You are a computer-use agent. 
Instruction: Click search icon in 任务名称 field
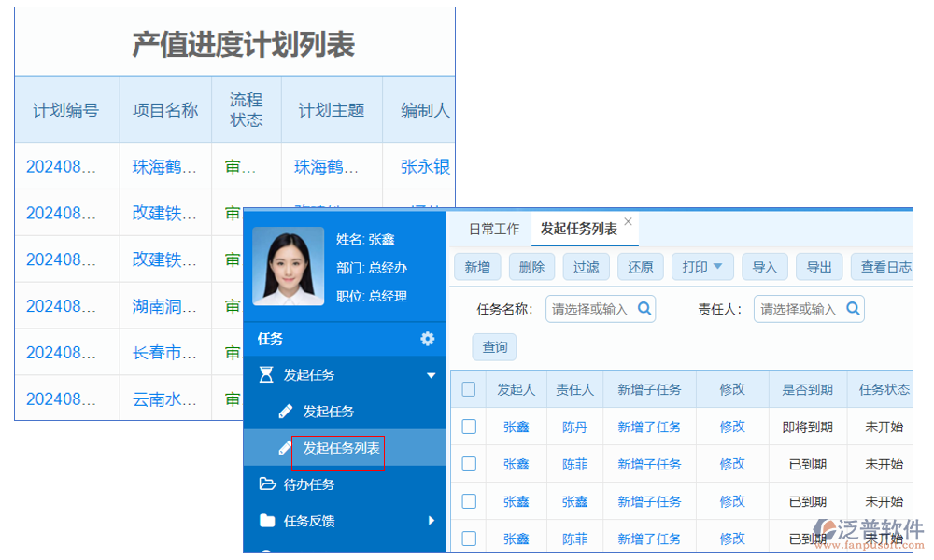(x=644, y=308)
